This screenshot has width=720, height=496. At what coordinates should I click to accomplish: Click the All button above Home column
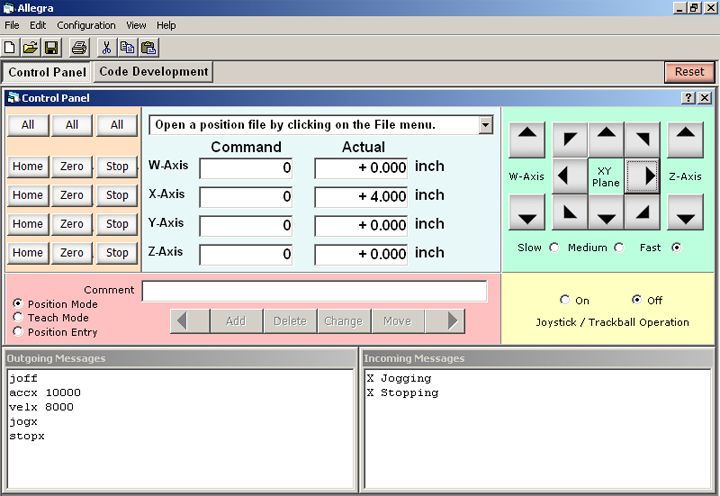pyautogui.click(x=28, y=125)
